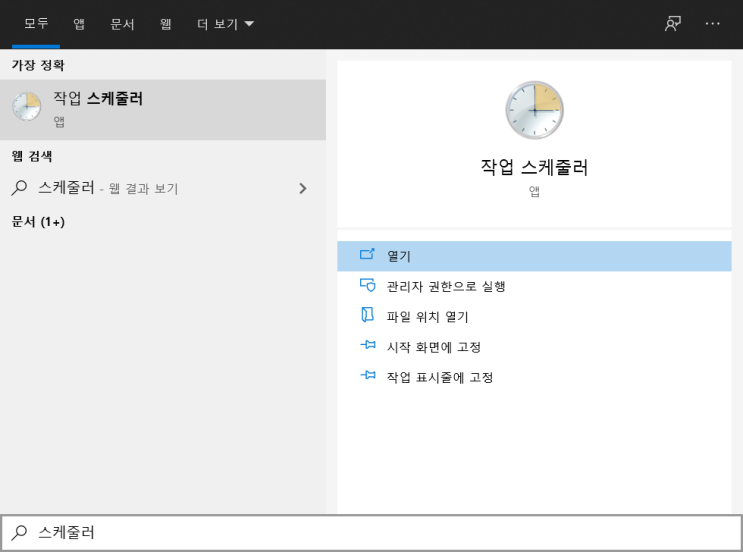Open the feedback icon in header
743x552 pixels.
(673, 23)
